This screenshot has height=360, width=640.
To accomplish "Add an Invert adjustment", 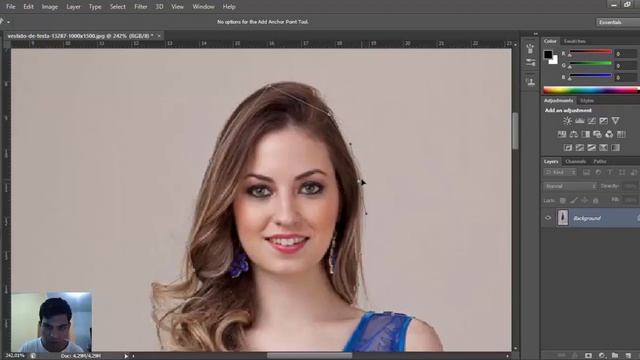I will tap(568, 147).
